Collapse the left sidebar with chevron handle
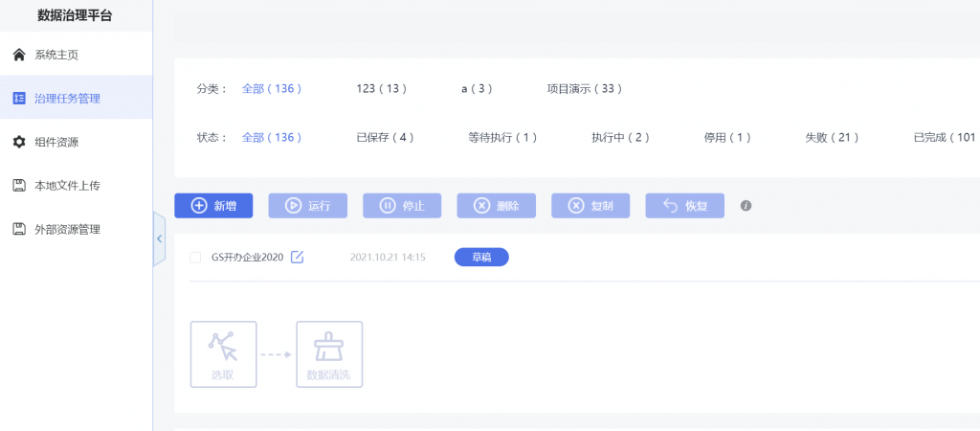Screen dimensions: 980x431 click(x=160, y=238)
